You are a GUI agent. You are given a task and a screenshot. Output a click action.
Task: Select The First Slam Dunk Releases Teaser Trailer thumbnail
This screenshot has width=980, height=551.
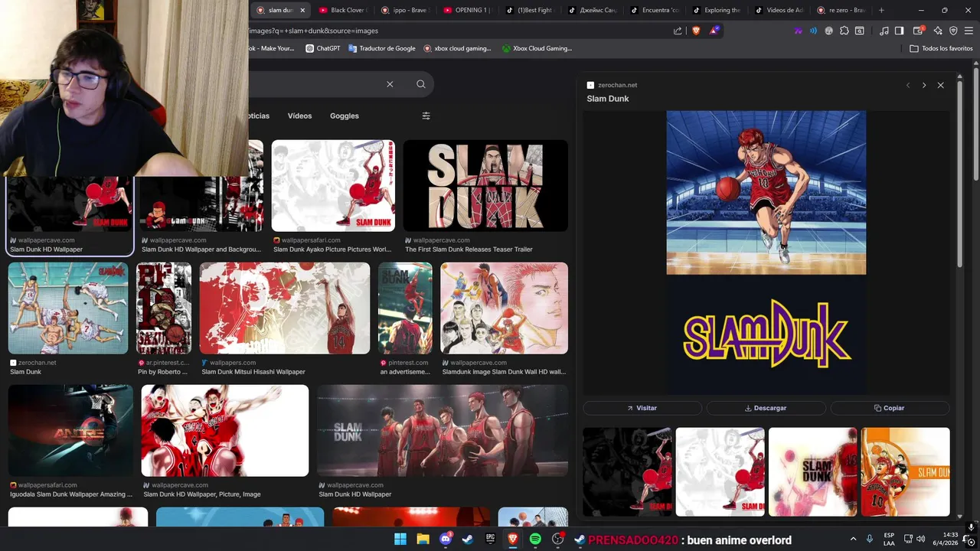point(485,185)
